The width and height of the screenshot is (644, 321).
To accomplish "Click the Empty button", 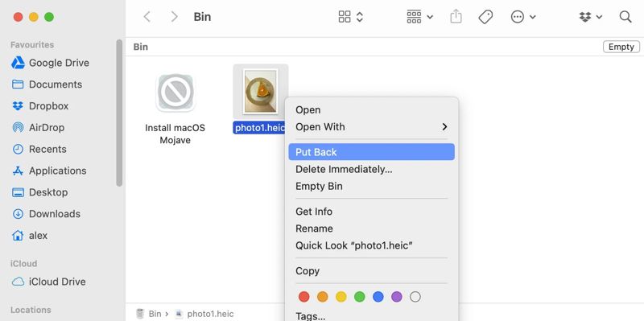I will click(621, 47).
